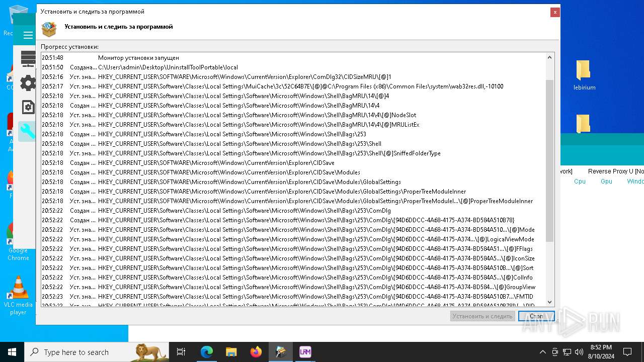Select log row ending [@]GroupView

[293, 287]
